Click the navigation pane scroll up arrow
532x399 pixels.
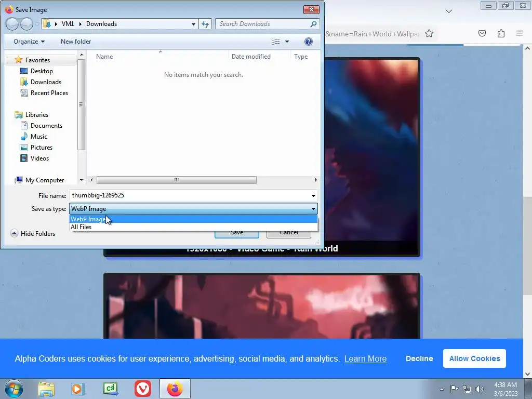pyautogui.click(x=82, y=54)
